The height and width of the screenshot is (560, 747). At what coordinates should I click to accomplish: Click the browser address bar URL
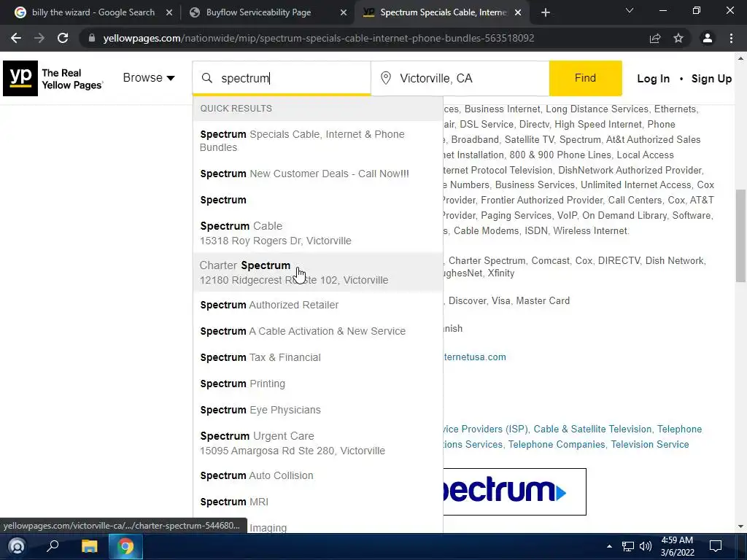pos(318,38)
